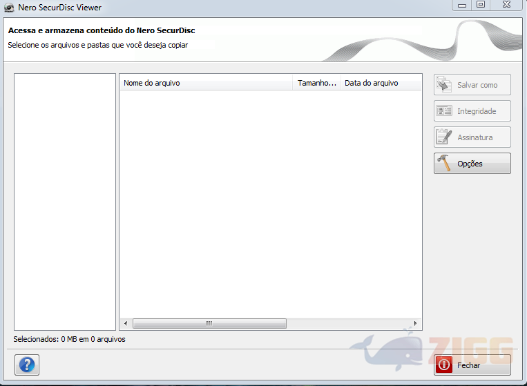Click the hammer icon on Opções
The width and height of the screenshot is (527, 386).
click(444, 163)
